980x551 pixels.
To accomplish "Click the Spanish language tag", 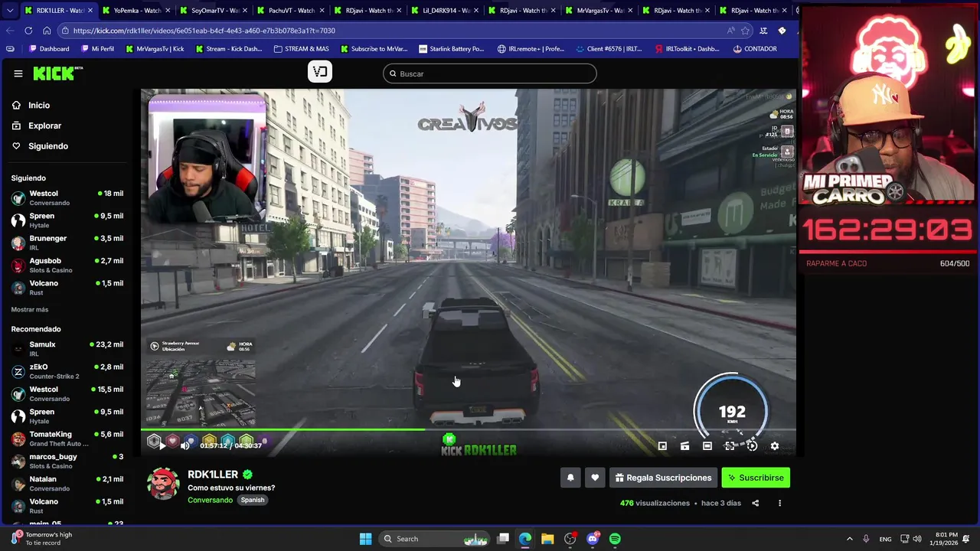I will [x=252, y=500].
